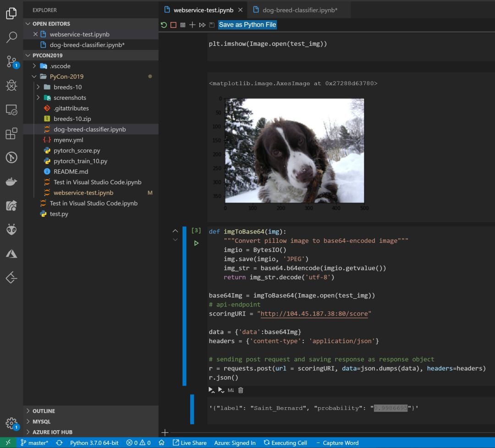The width and height of the screenshot is (495, 448).
Task: Close the webservice-test.ipynb tab
Action: (x=241, y=10)
